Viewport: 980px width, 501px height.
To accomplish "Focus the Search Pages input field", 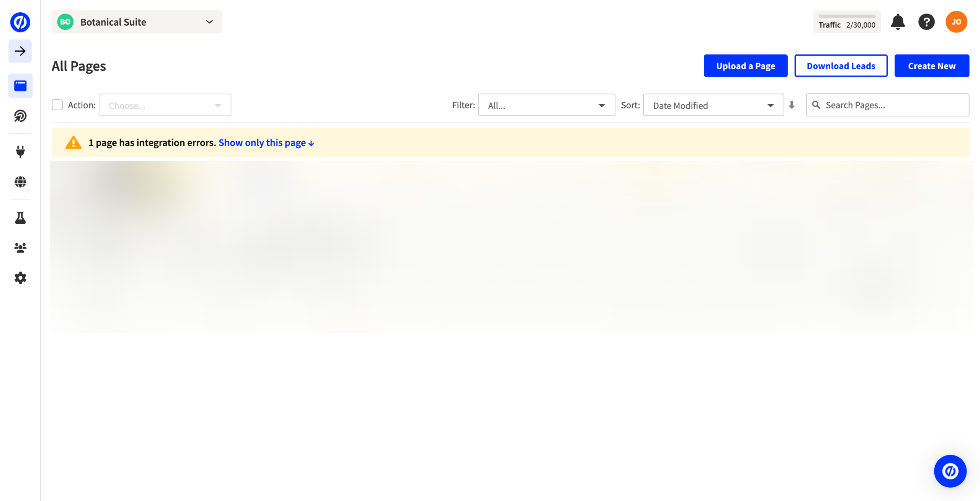I will (887, 105).
